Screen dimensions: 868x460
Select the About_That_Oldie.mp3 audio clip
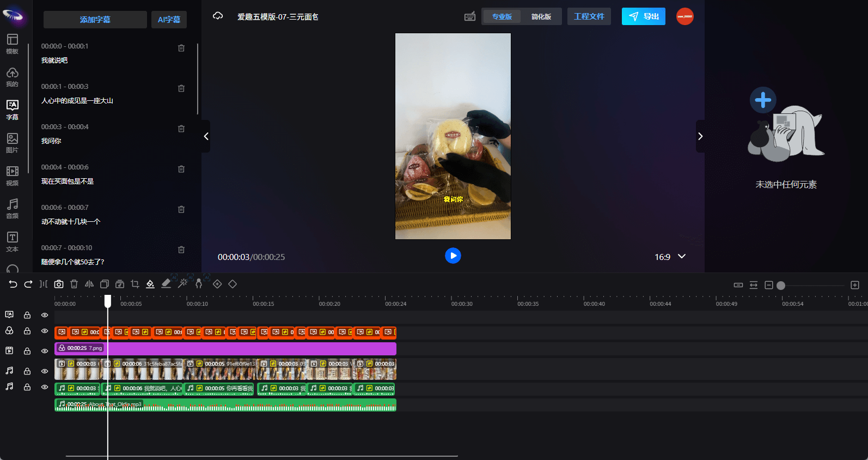(225, 405)
